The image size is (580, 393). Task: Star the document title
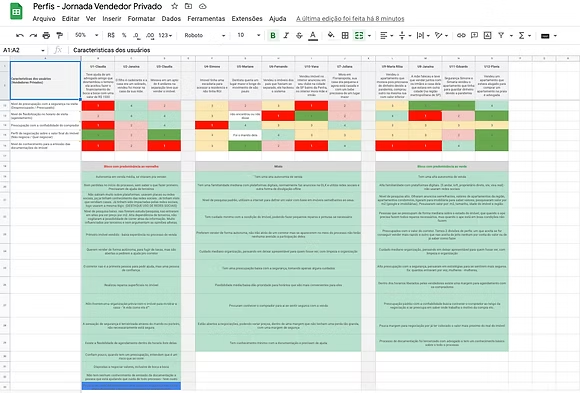coord(175,6)
